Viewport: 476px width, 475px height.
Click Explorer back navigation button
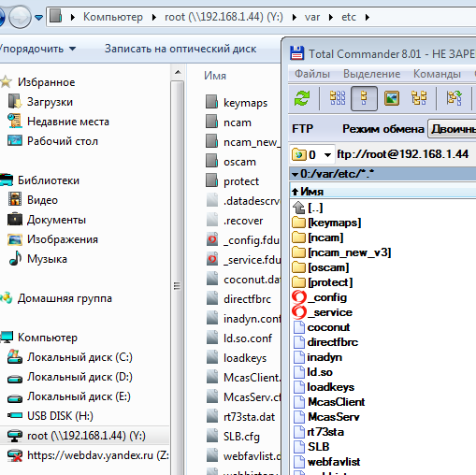pos(2,17)
